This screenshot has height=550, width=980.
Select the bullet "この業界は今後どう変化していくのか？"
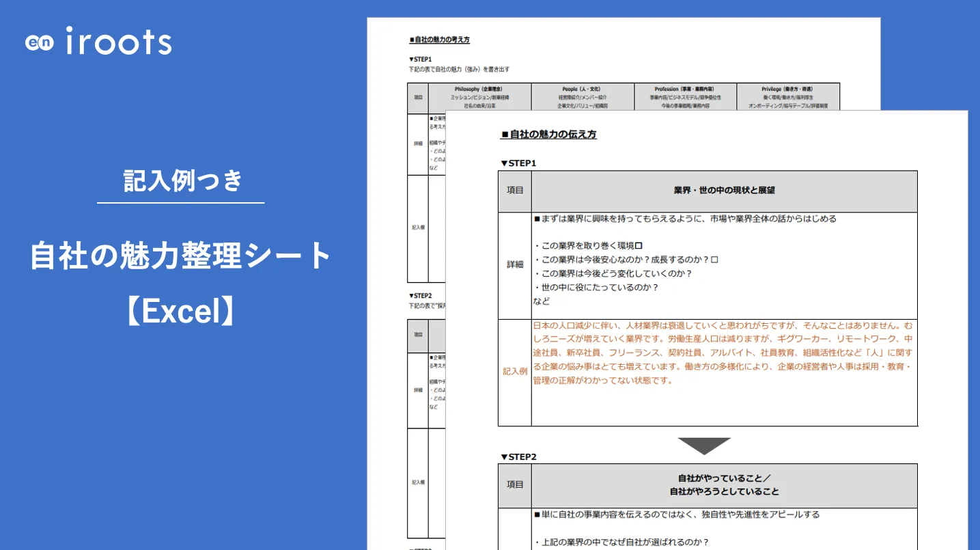tap(613, 273)
